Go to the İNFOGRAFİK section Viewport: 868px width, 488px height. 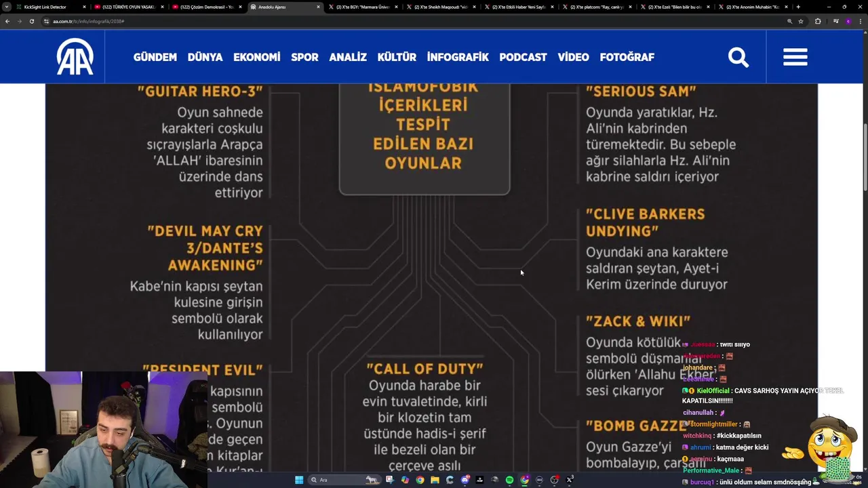(x=458, y=57)
